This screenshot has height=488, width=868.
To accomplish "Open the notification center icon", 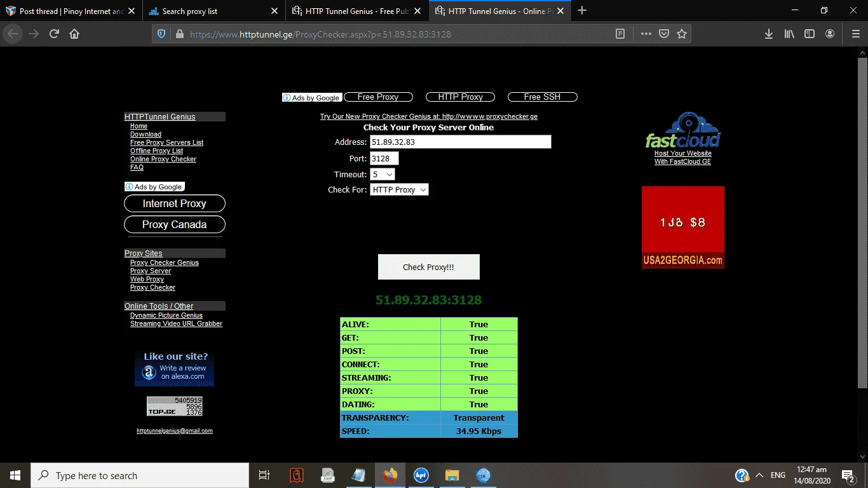I will pyautogui.click(x=848, y=475).
